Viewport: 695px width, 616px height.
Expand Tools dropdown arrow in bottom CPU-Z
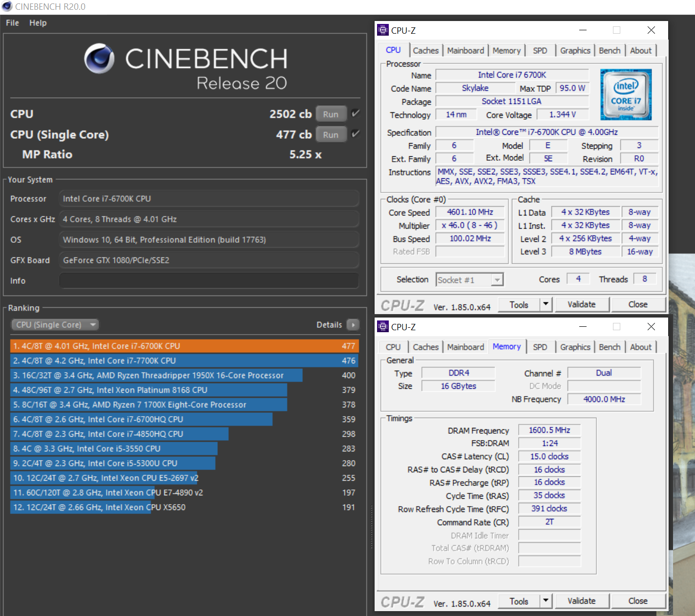(x=546, y=601)
